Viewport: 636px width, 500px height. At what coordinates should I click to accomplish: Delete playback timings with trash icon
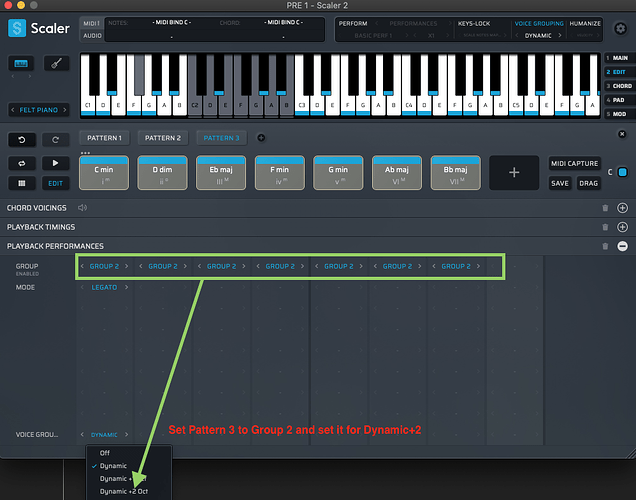(605, 227)
